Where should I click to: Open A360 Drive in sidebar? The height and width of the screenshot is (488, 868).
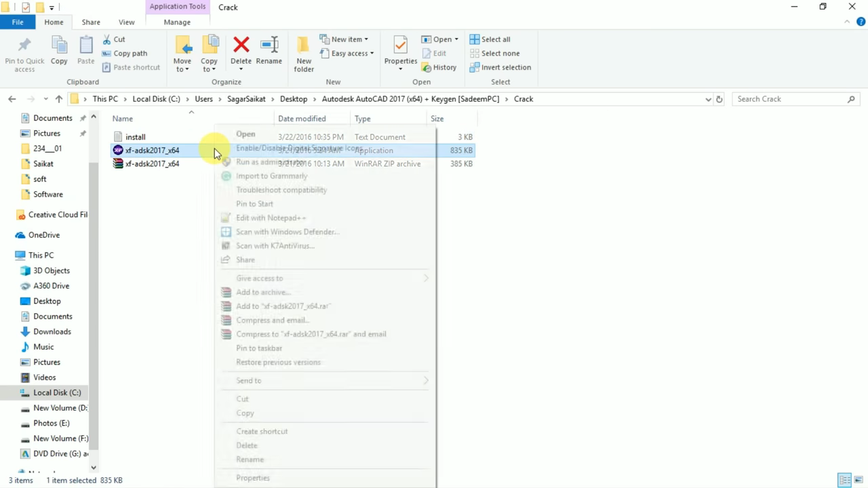click(x=52, y=285)
